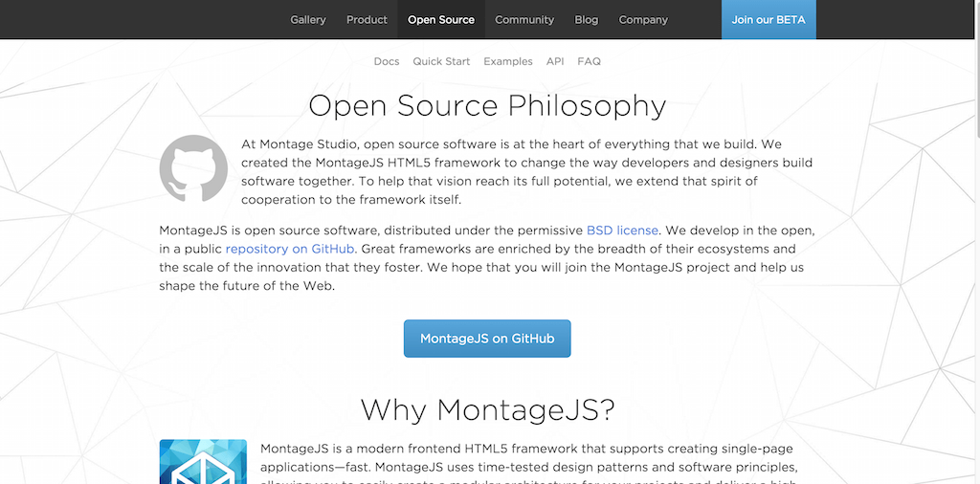Open the Blog nav item

point(587,19)
